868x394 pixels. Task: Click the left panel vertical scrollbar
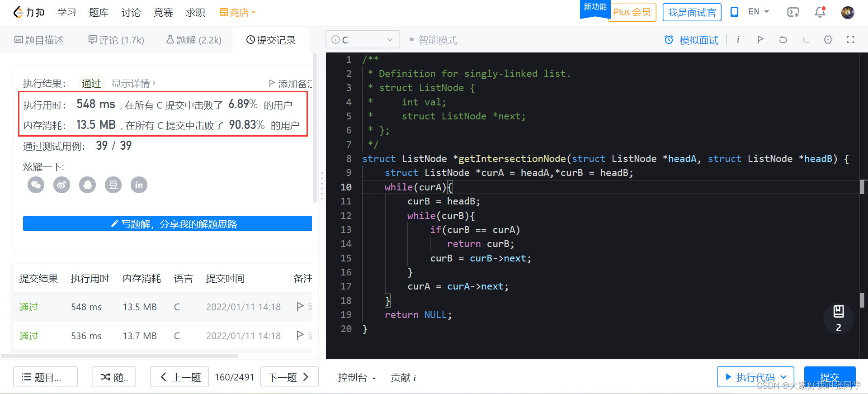[x=315, y=128]
